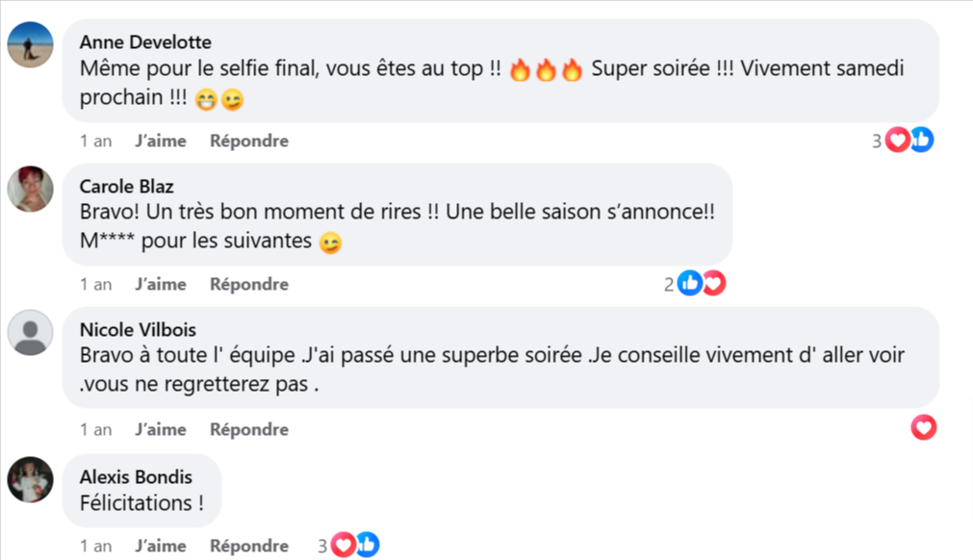Screen dimensions: 973x560
Task: Click heart reaction icon on Anne Develotte's comment
Action: pyautogui.click(x=898, y=140)
